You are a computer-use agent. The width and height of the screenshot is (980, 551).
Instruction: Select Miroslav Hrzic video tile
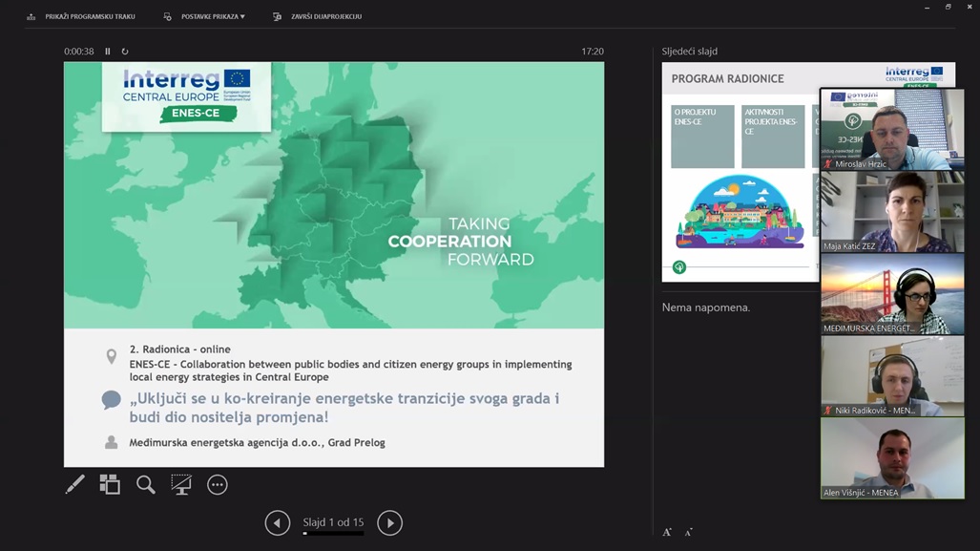point(892,130)
